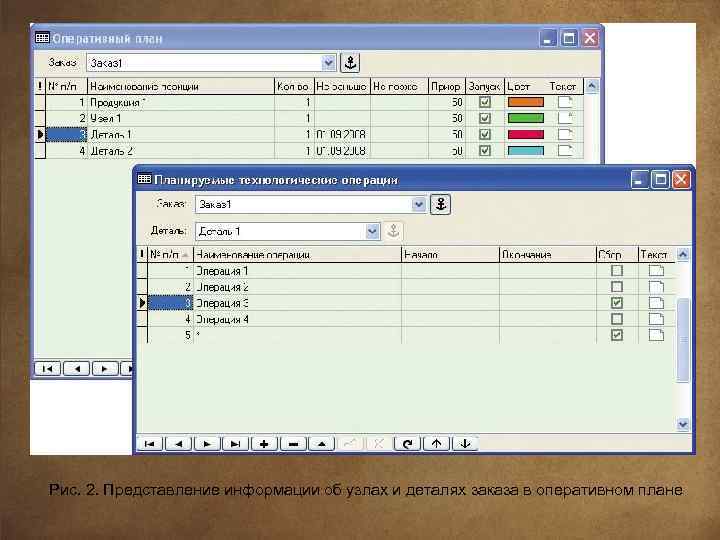Viewport: 720px width, 540px height.
Task: Toggle Запуск checkbox for Продукция 1
Action: pyautogui.click(x=484, y=102)
